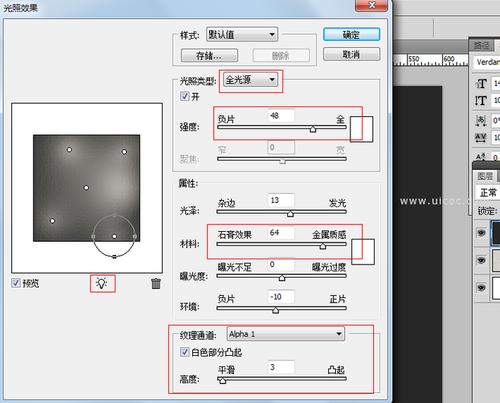The width and height of the screenshot is (500, 403).
Task: Click the tracking value field beside the AV icon
Action: pos(496,137)
